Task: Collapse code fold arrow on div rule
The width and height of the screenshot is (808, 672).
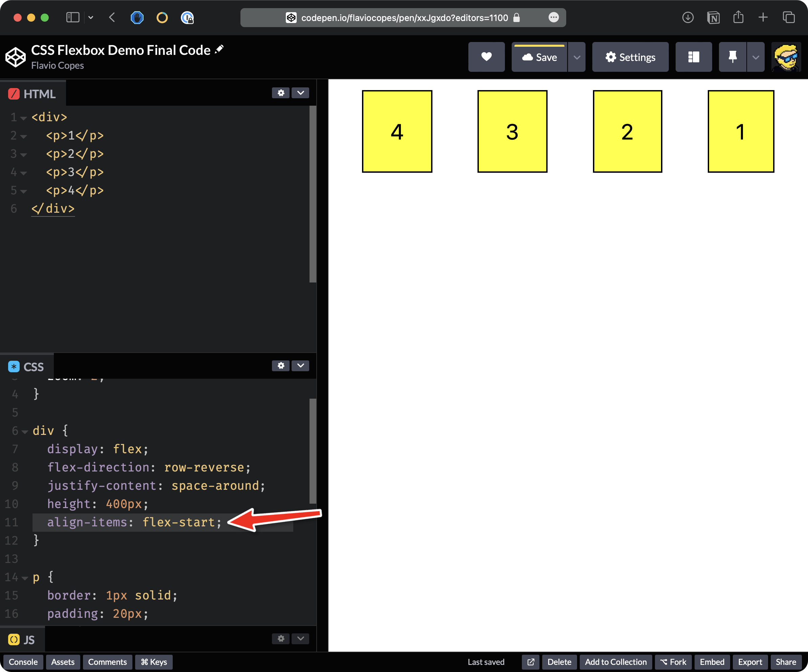Action: click(x=25, y=432)
